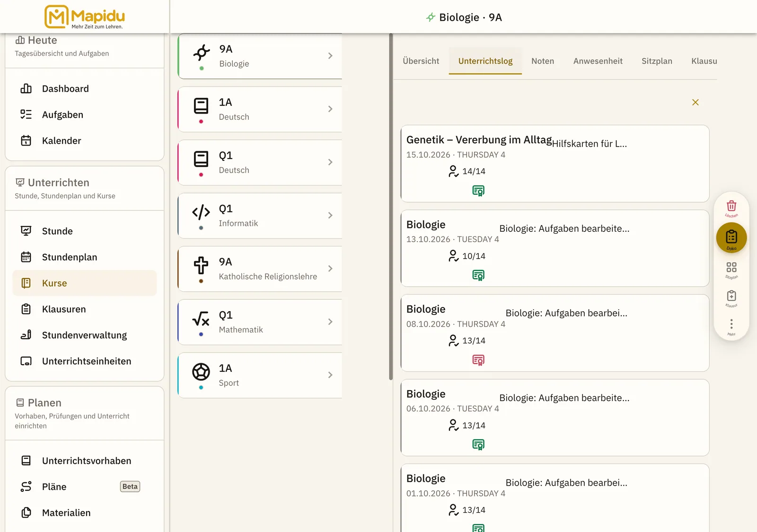
Task: Click attendance 10/14 on 13.10.2026 lesson
Action: point(467,256)
